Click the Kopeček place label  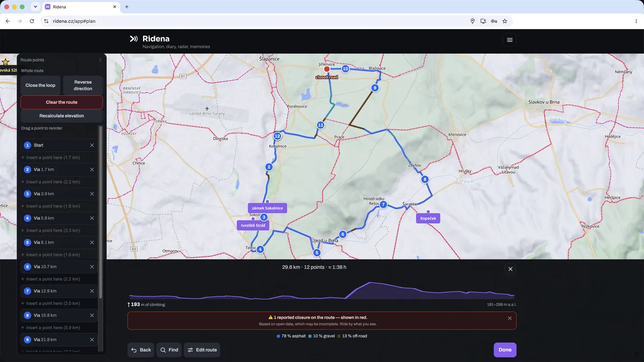point(428,218)
